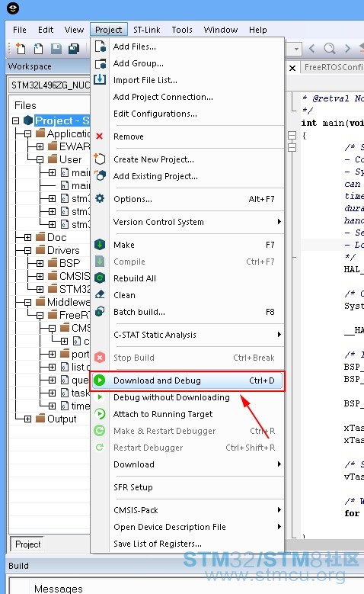Click the Save All toolbar icon
Viewport: 364px width, 594px height.
point(74,49)
